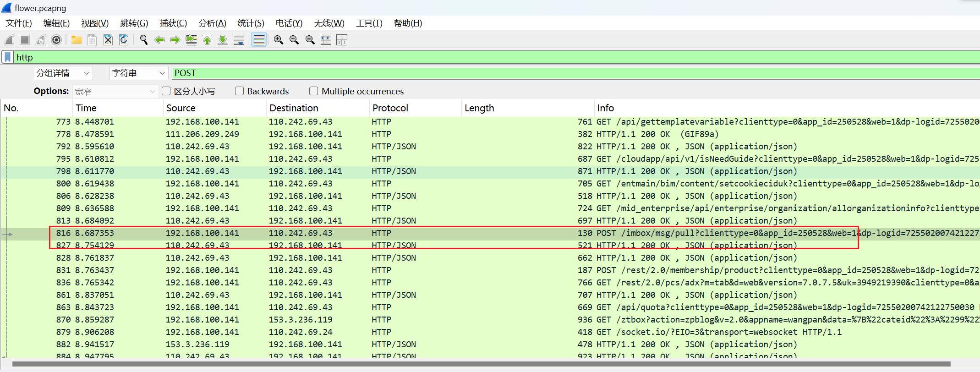This screenshot has height=372, width=980.
Task: Open the 统计(S) menu
Action: tap(251, 23)
